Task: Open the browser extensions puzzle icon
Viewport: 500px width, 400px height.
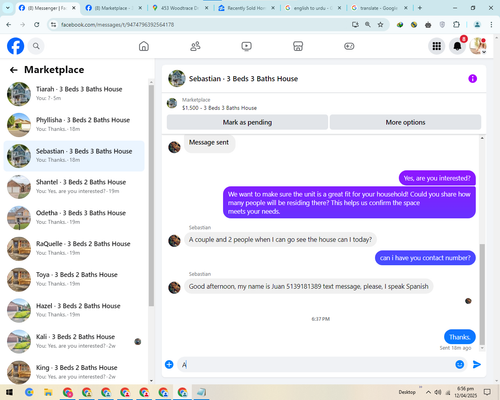Action: [x=456, y=25]
